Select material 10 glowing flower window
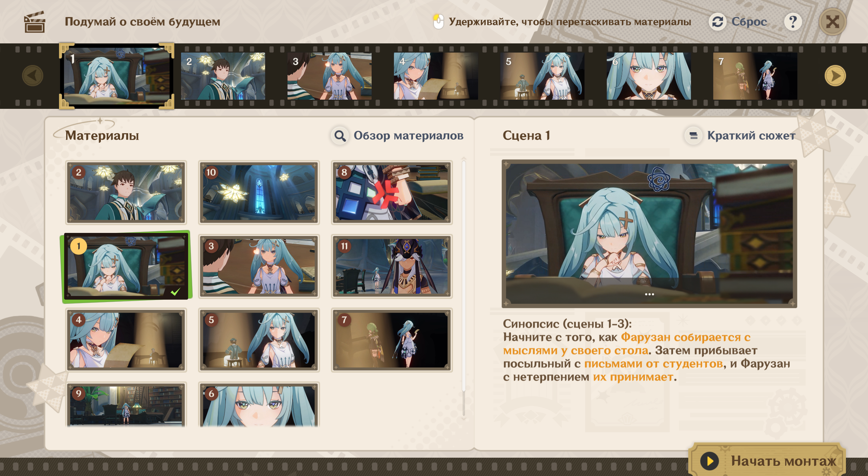868x476 pixels. coord(259,193)
